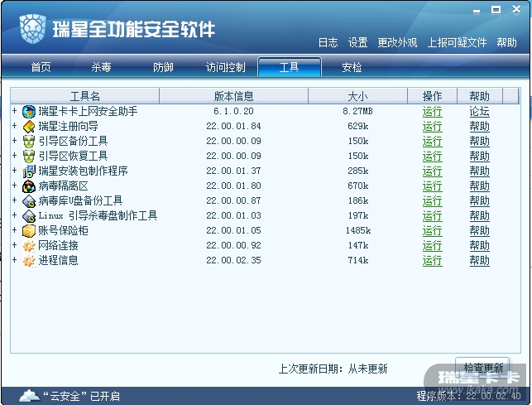The image size is (532, 405).
Task: Click the 病毒隔离区 icon
Action: 29,186
